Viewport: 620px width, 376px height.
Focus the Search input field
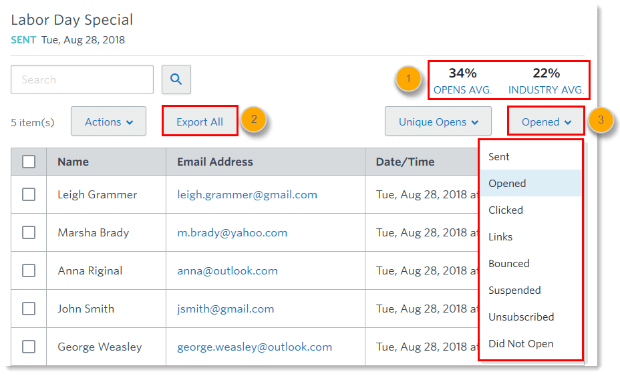(x=82, y=79)
